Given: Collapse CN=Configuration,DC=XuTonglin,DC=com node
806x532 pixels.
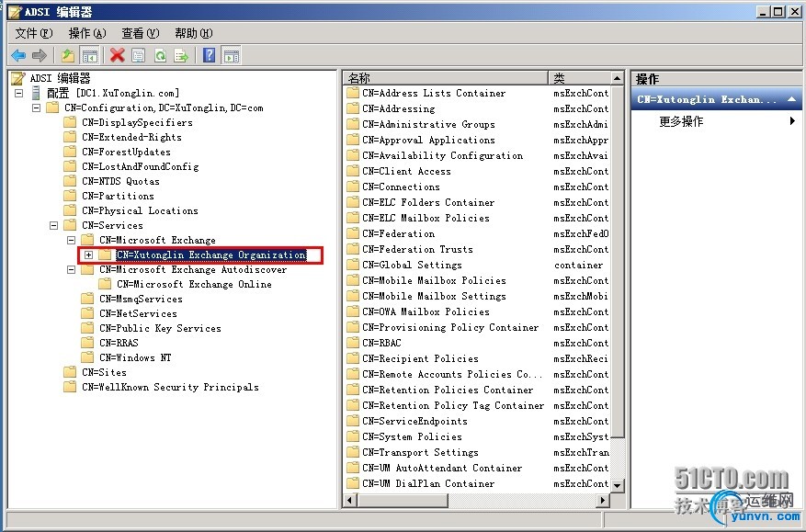Looking at the screenshot, I should [x=36, y=108].
